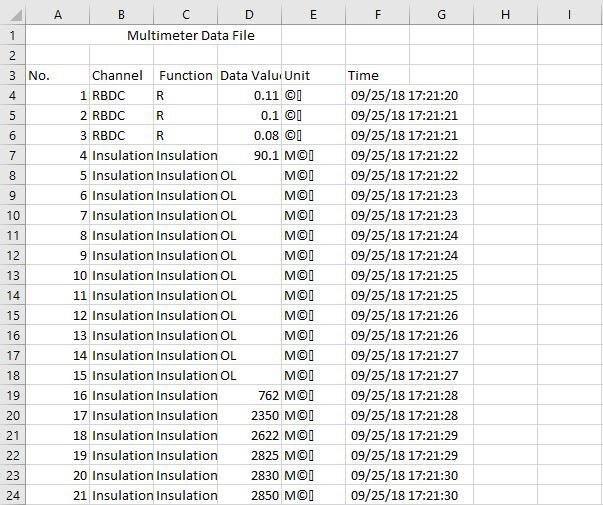The width and height of the screenshot is (603, 505).
Task: Click the unit cell in row 12
Action: [313, 255]
